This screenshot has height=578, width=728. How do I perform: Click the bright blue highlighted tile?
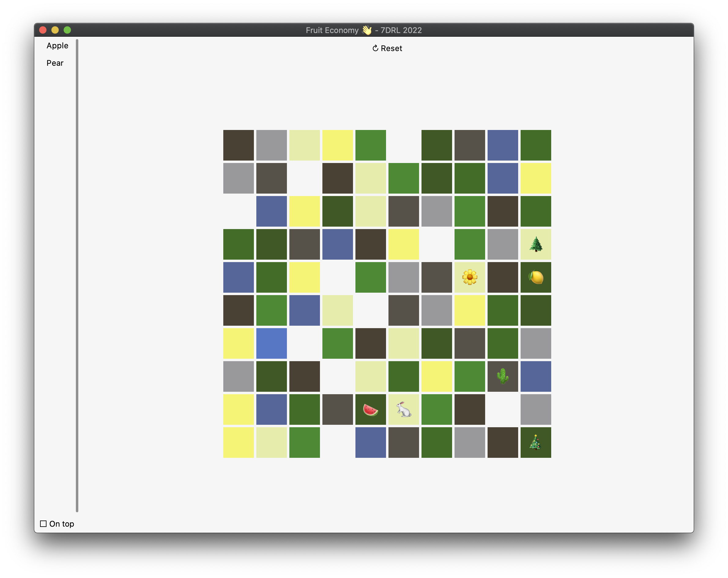coord(272,343)
